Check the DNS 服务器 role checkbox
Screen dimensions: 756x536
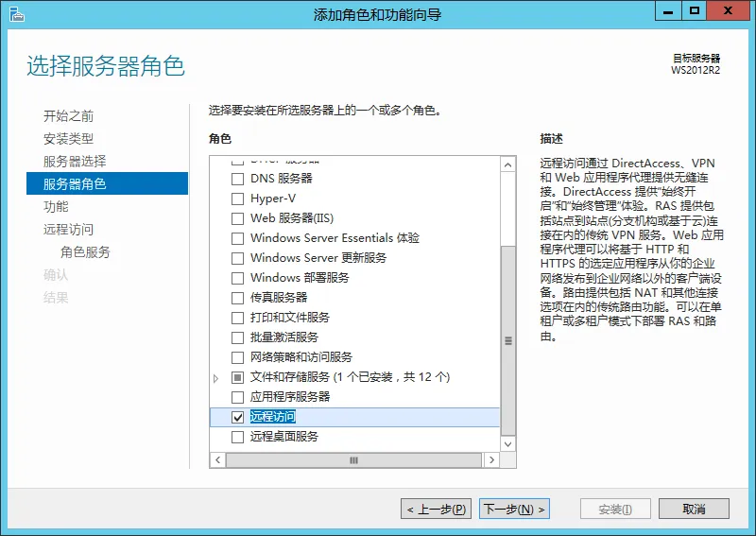tap(238, 179)
